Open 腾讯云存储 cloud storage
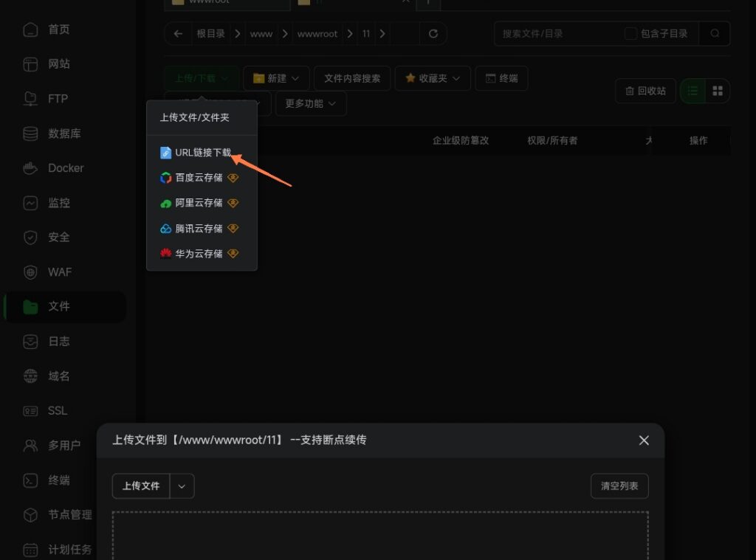This screenshot has width=756, height=560. coord(196,228)
